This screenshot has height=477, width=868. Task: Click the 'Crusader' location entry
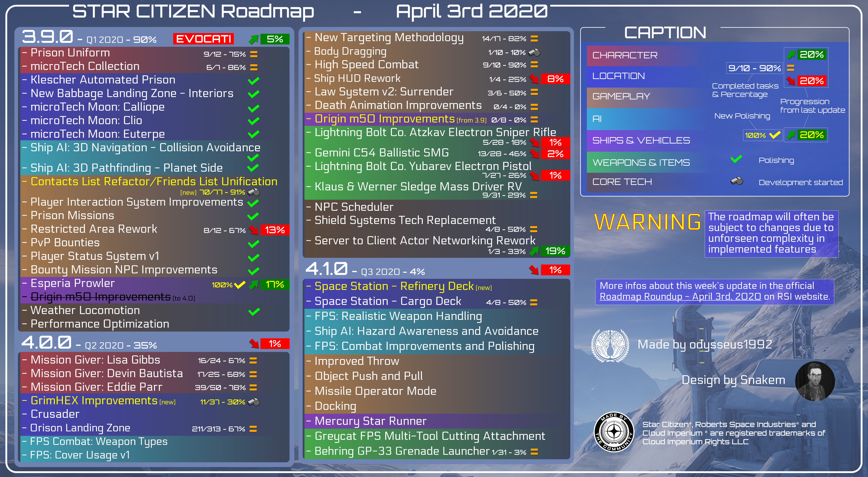(x=55, y=414)
